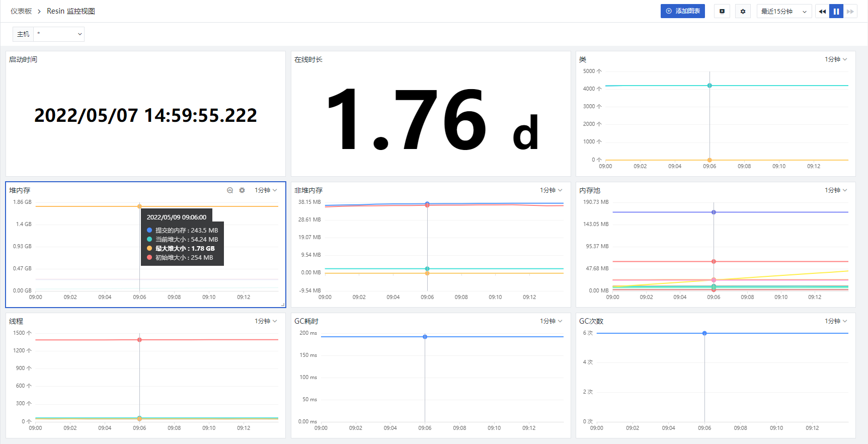
Task: Expand the 1分钟 interval on 堆内存 panel
Action: (x=266, y=190)
